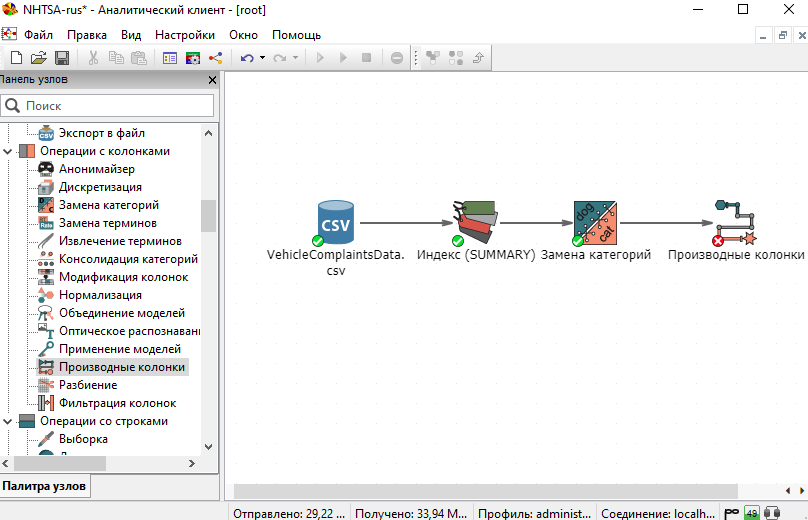Open the Настройки menu

pos(184,34)
